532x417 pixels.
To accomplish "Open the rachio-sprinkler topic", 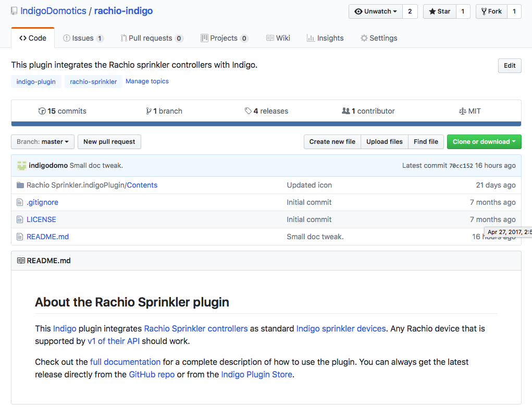I will tap(93, 82).
